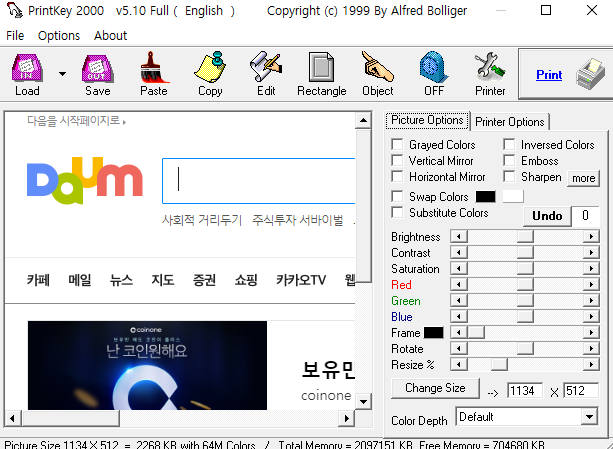The image size is (613, 449).
Task: Click the PrintKey title bar app icon
Action: coord(14,10)
